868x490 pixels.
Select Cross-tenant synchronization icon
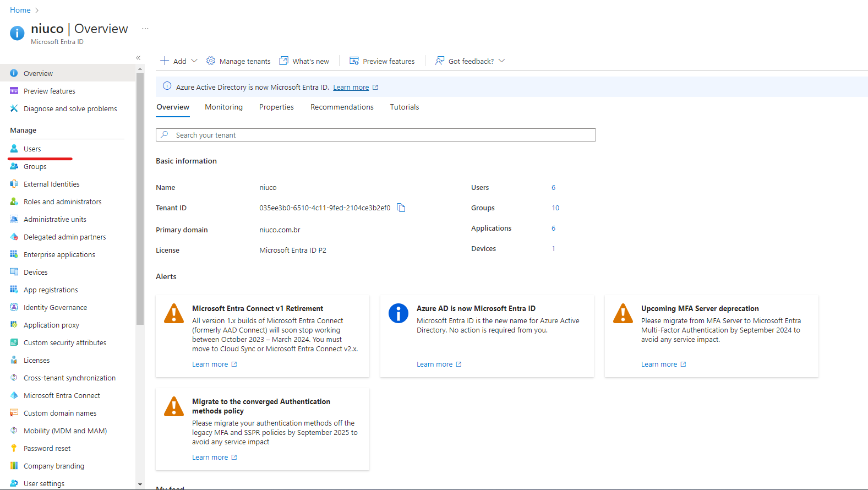coord(14,378)
